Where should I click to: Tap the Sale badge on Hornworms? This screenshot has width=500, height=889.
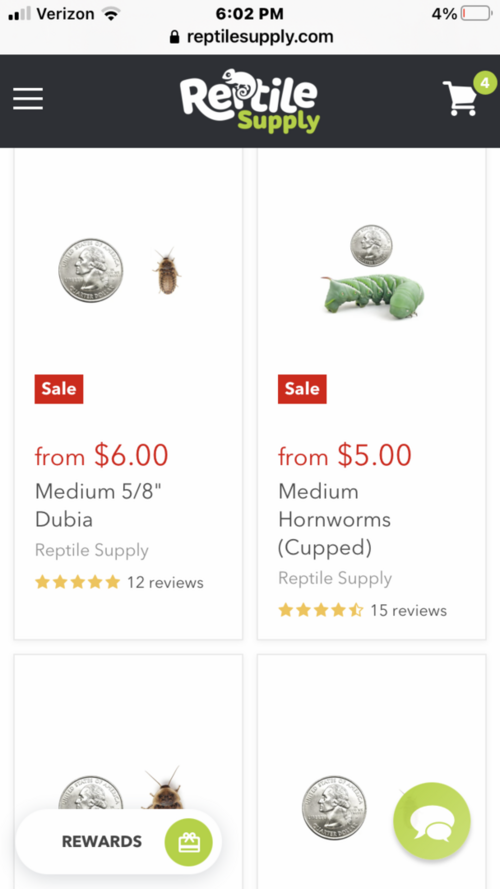coord(302,389)
